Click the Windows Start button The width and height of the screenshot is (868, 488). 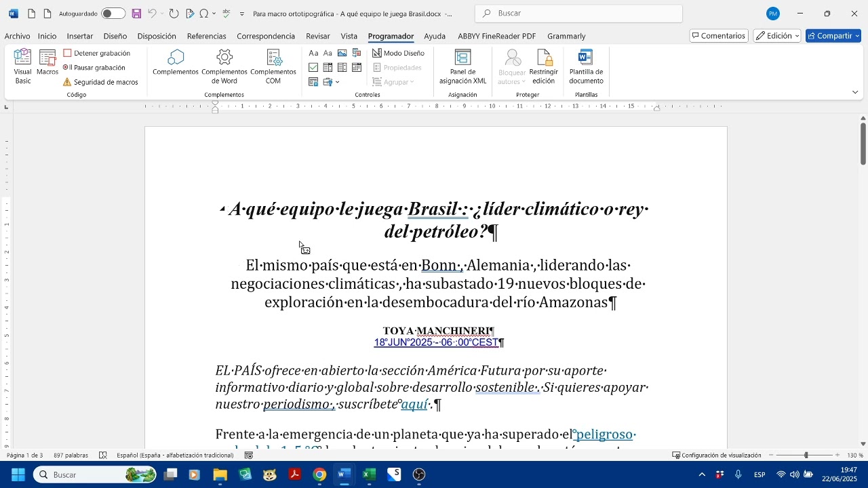coord(18,475)
